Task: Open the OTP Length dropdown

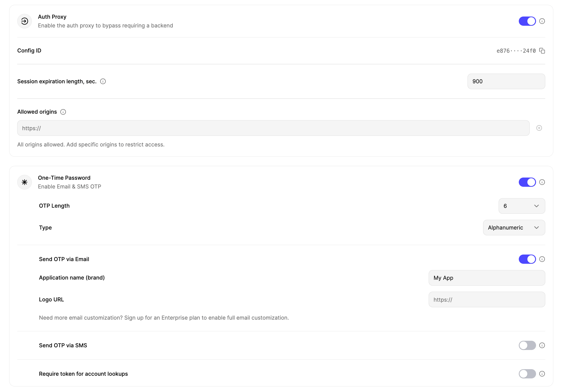Action: tap(522, 206)
